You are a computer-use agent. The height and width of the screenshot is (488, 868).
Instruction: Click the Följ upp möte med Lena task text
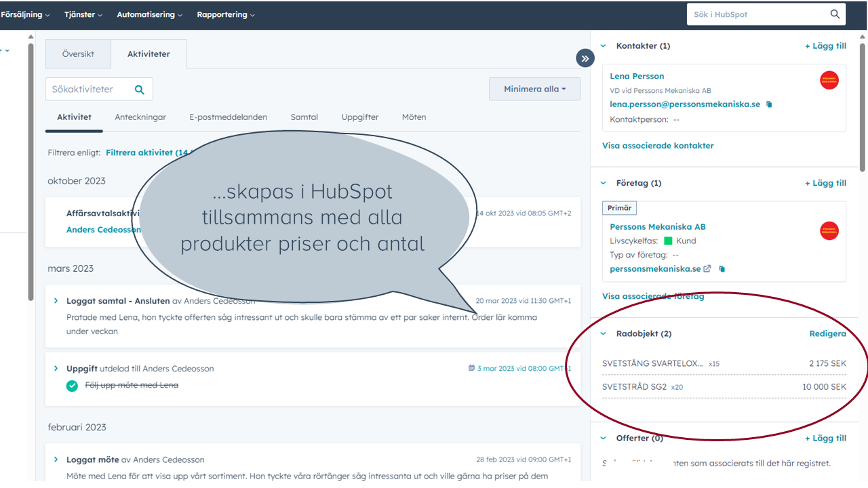click(132, 386)
